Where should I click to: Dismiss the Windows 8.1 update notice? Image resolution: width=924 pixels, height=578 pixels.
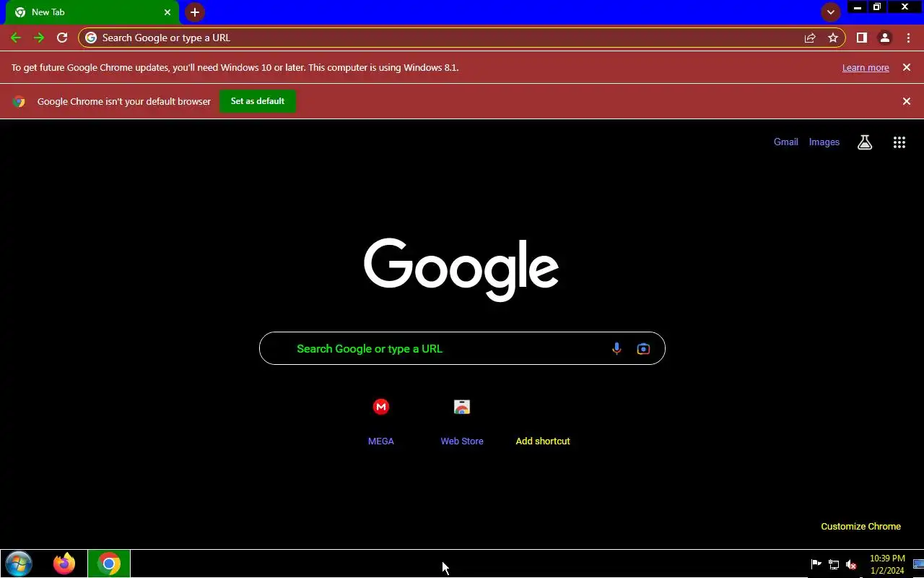907,67
